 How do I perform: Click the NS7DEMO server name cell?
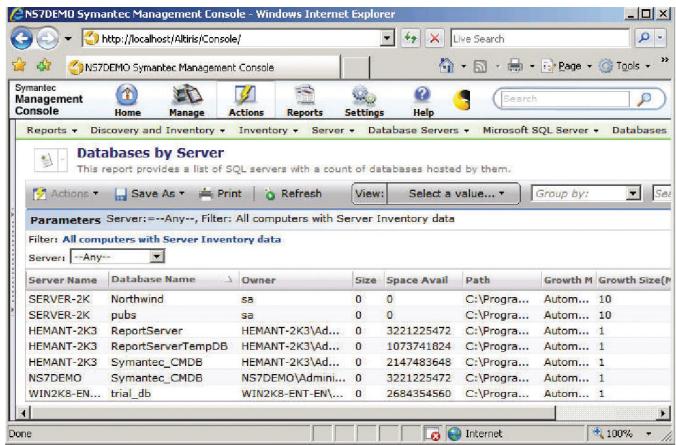(x=55, y=378)
